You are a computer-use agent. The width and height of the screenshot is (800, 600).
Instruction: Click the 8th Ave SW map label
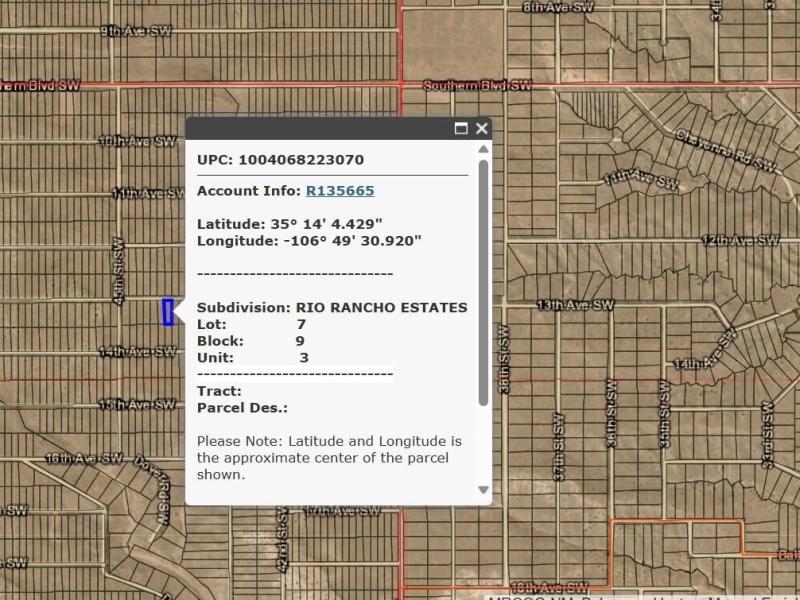(x=559, y=7)
